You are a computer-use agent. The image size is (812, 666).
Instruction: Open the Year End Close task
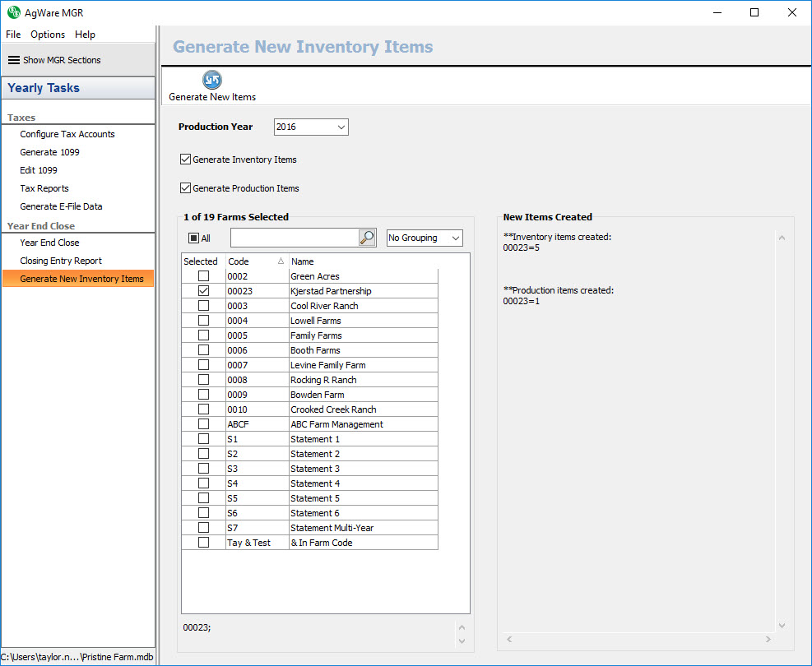click(49, 243)
